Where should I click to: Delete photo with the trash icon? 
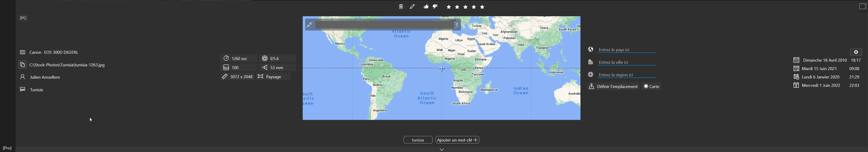[x=401, y=7]
